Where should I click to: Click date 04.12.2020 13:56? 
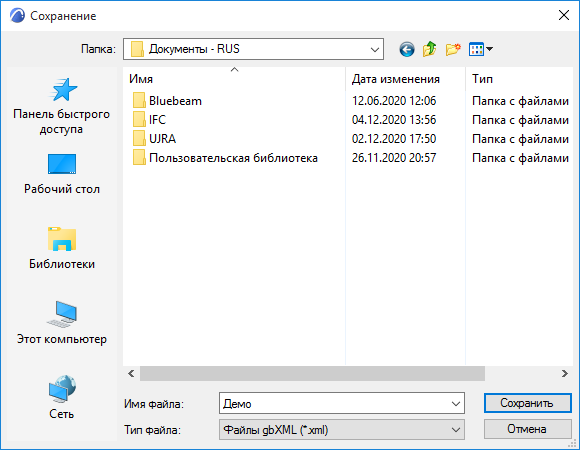coord(394,120)
